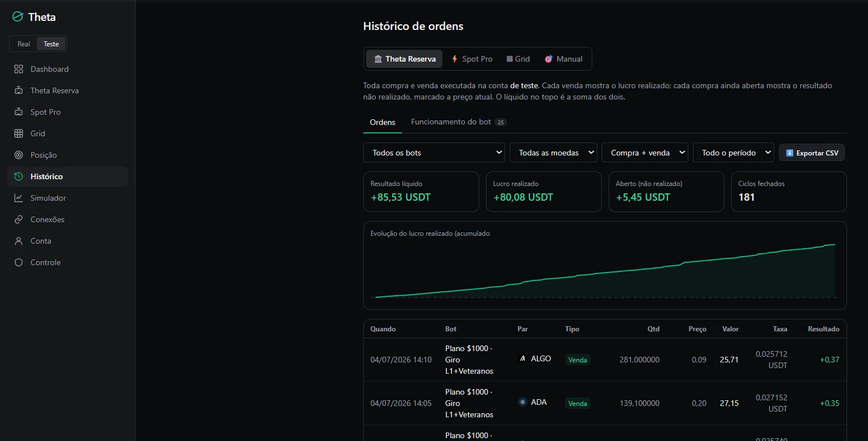Click the Resultado column header
The image size is (868, 441).
tap(823, 329)
